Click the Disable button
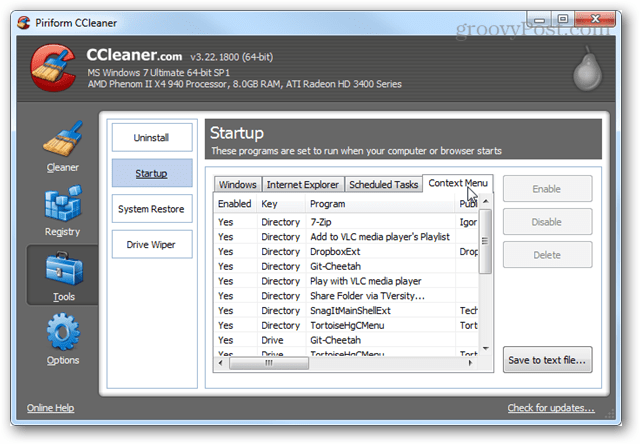The width and height of the screenshot is (640, 444). (x=547, y=222)
